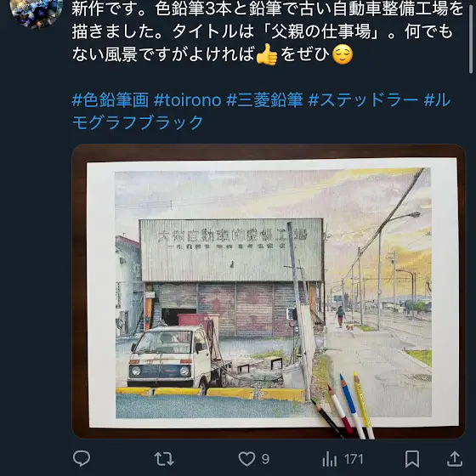Like the post with the heart icon
Screen dimensions: 476x476
pyautogui.click(x=246, y=458)
